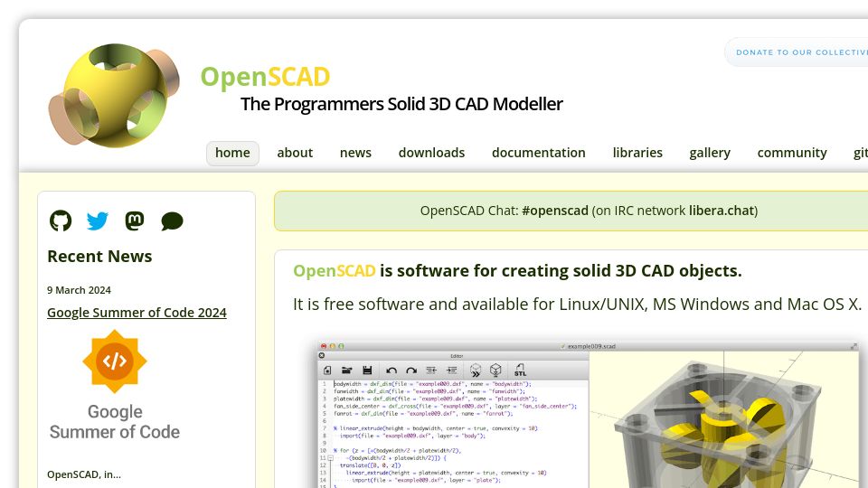Open the news page
Screen dimensions: 868x488
pyautogui.click(x=355, y=153)
